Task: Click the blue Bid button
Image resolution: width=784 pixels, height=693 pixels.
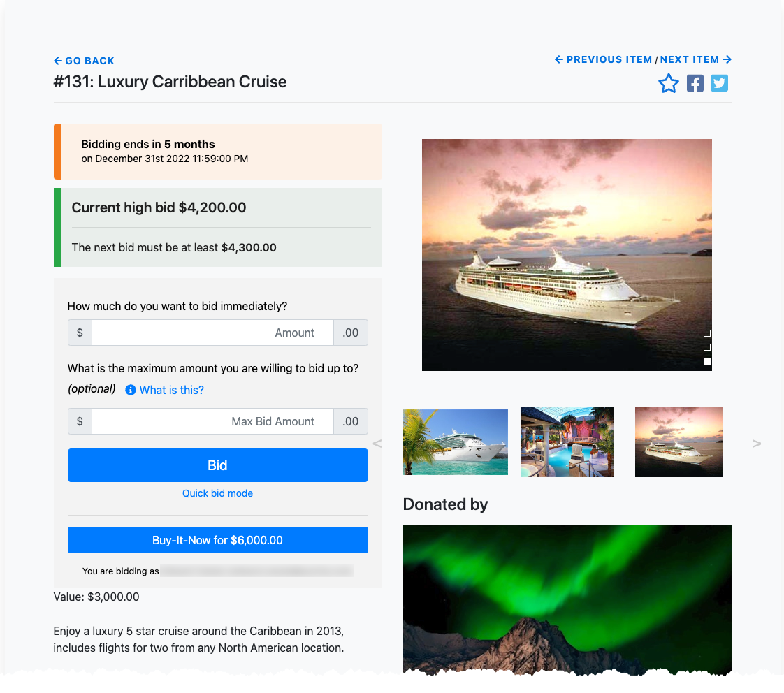Action: (218, 465)
